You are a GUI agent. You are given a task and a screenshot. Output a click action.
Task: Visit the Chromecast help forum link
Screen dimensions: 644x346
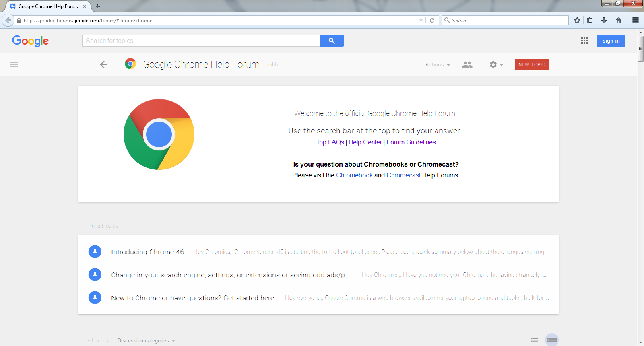click(x=403, y=175)
